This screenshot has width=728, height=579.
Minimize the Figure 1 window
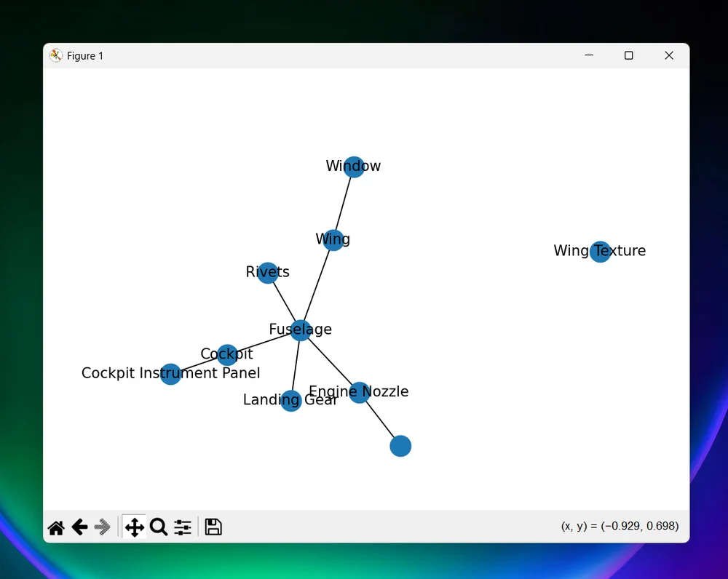pyautogui.click(x=589, y=56)
